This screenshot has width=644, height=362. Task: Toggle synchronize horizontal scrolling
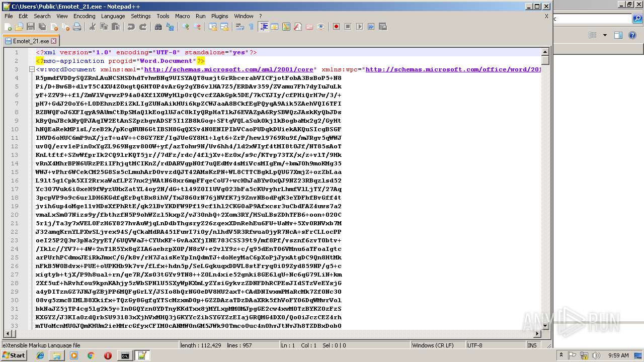pyautogui.click(x=224, y=27)
